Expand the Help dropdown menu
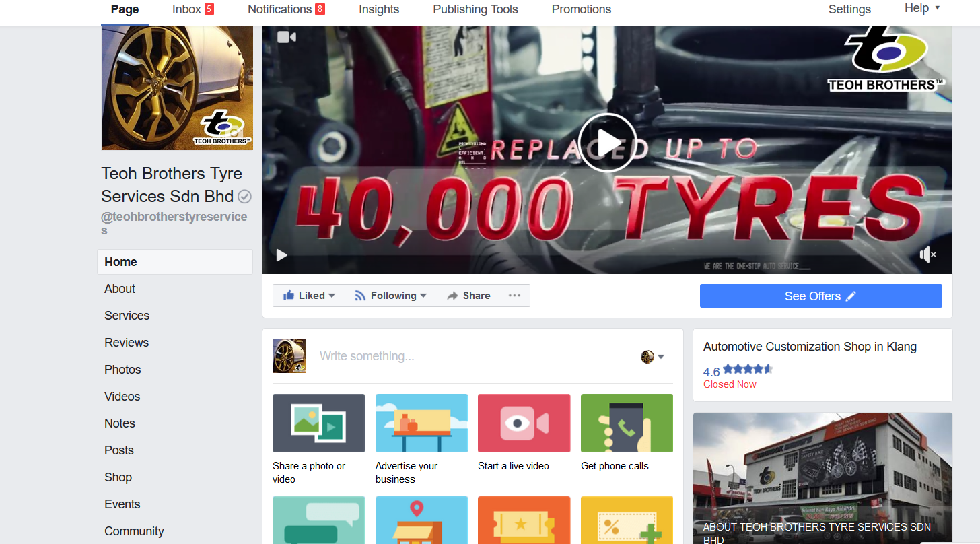 point(922,8)
